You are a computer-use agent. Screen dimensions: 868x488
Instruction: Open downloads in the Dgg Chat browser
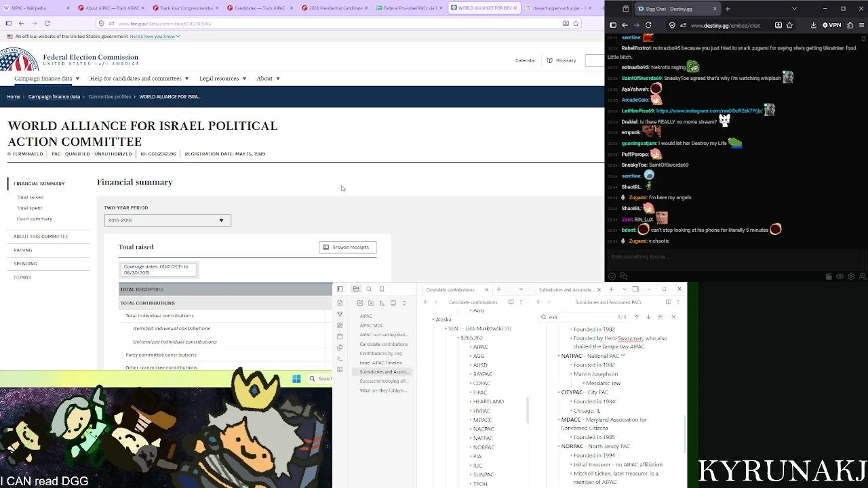coord(813,25)
